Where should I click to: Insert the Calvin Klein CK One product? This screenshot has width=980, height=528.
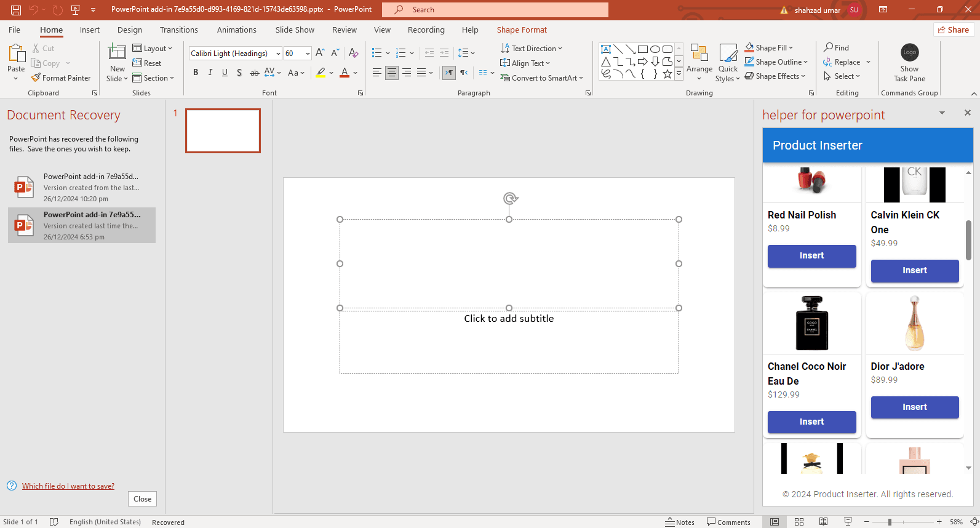915,271
